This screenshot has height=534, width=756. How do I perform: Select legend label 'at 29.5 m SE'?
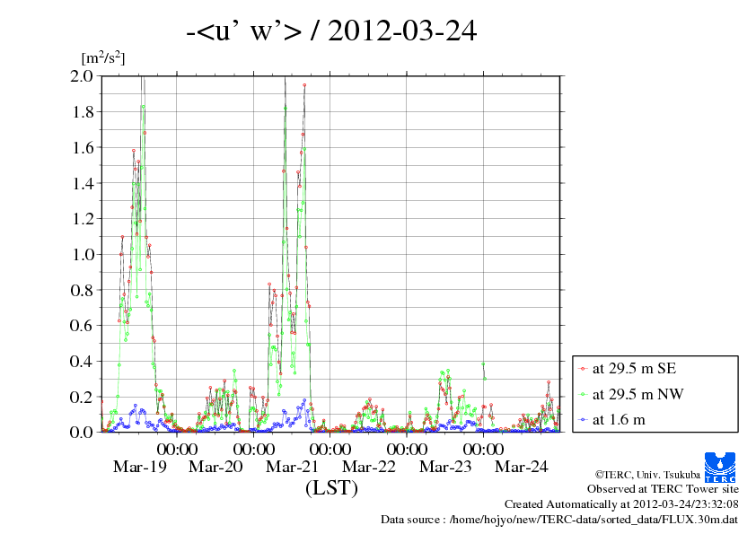click(x=634, y=369)
